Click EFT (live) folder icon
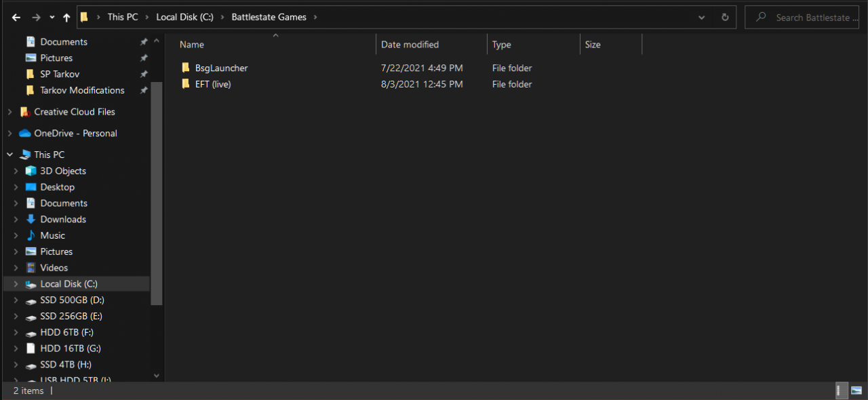This screenshot has height=400, width=868. [x=186, y=84]
